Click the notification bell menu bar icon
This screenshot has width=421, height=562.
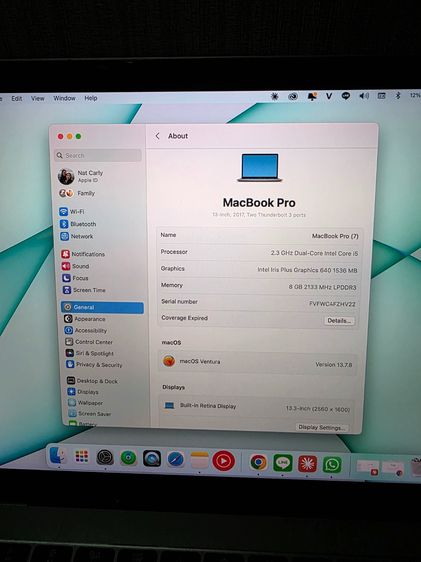coord(312,96)
